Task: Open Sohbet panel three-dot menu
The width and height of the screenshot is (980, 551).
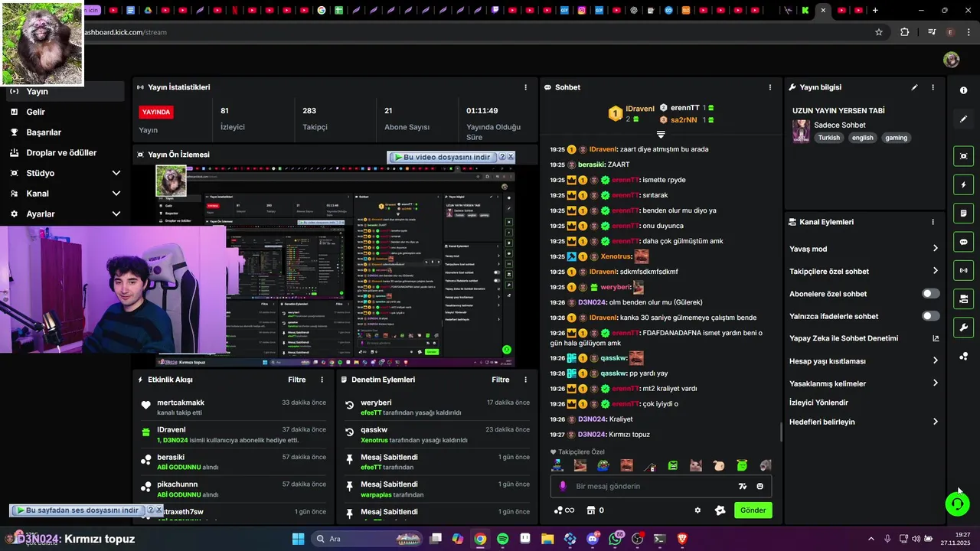Action: click(x=770, y=87)
